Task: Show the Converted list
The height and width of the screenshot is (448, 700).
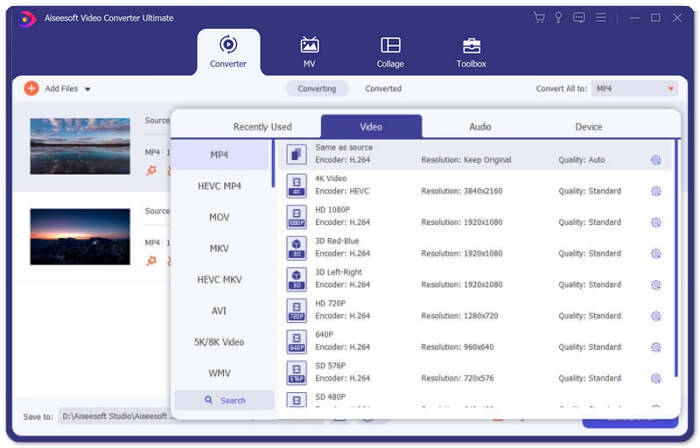Action: click(383, 89)
